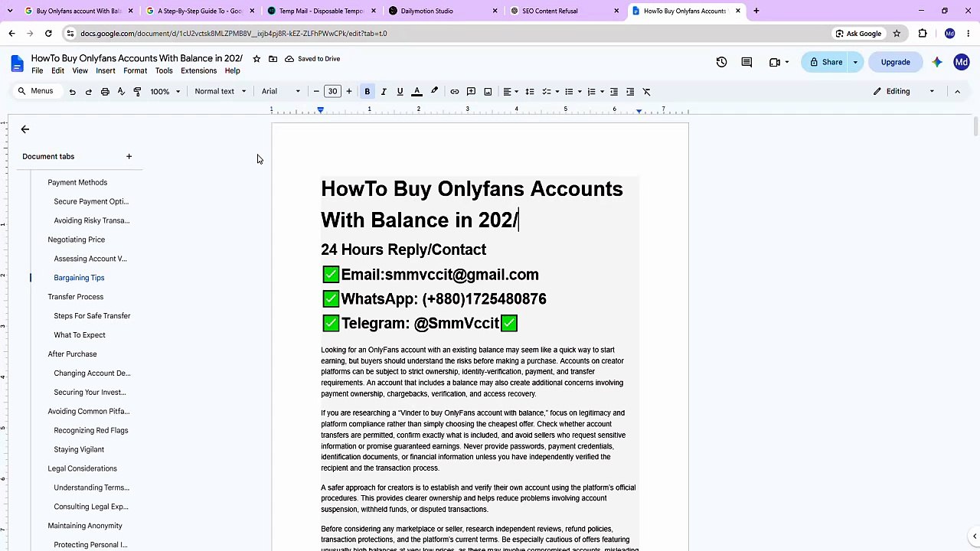Open the text color picker
980x551 pixels.
tap(416, 92)
